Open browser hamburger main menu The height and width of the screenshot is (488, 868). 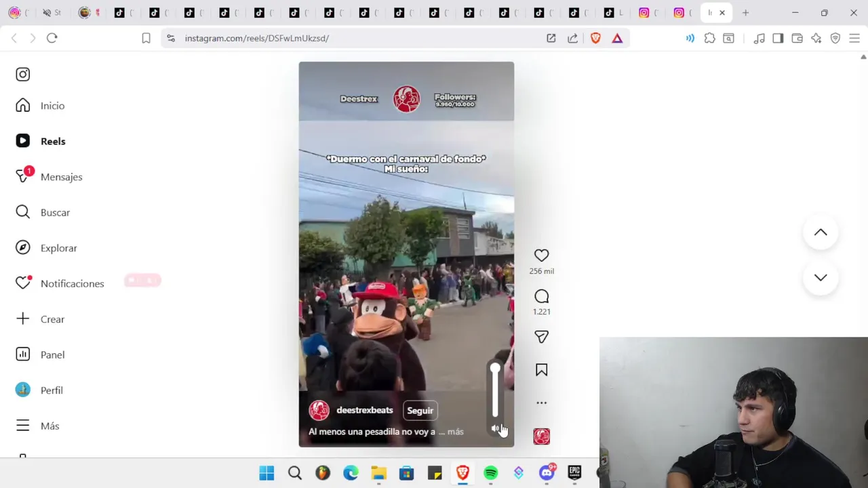coord(854,39)
